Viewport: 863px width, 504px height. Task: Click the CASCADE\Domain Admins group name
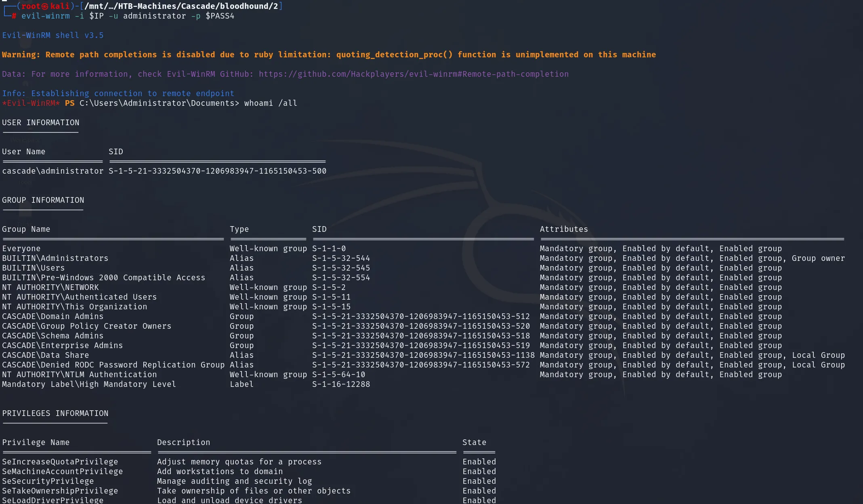coord(53,316)
